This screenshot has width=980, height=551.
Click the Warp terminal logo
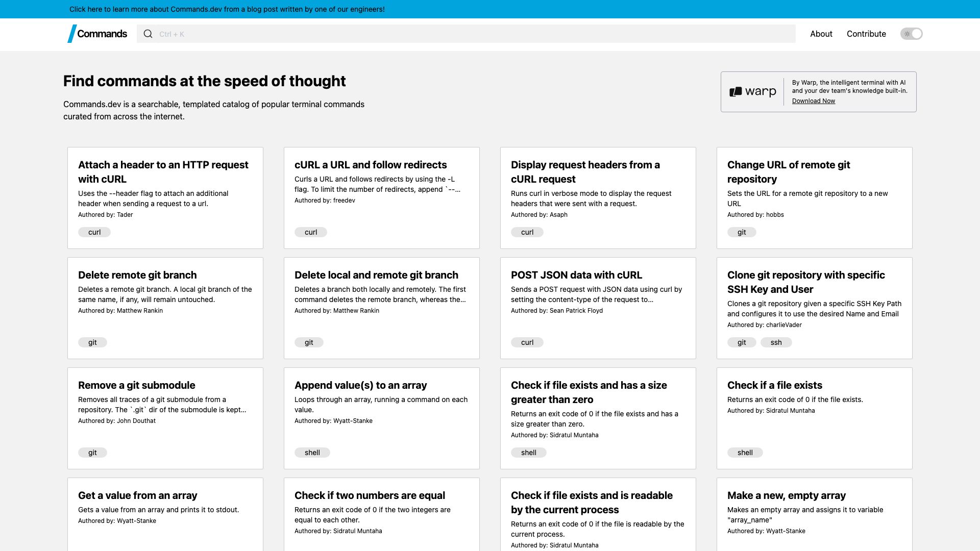pos(752,91)
